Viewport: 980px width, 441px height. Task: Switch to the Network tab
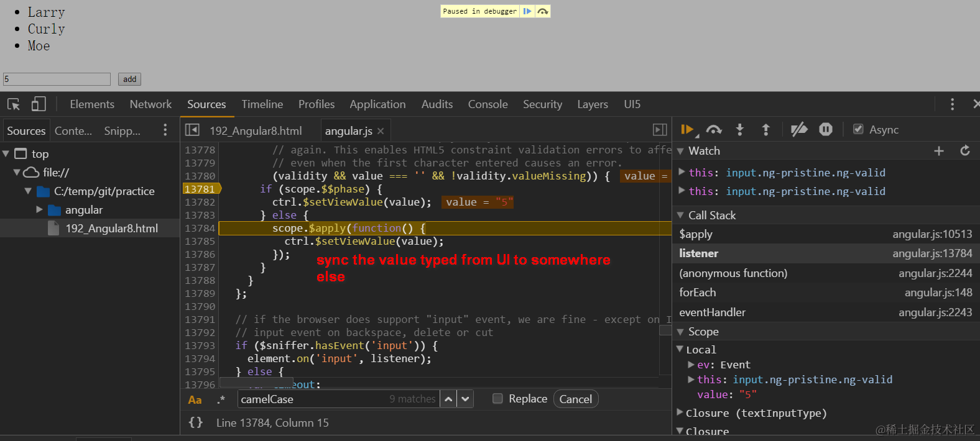(150, 104)
